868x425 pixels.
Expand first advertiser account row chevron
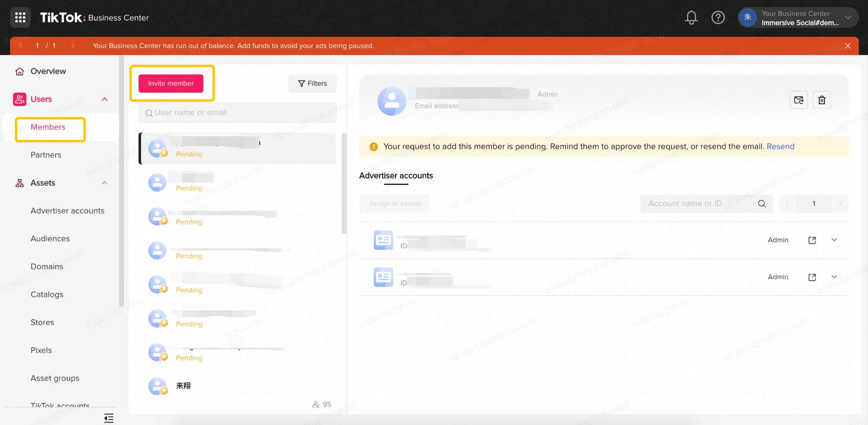click(x=834, y=240)
